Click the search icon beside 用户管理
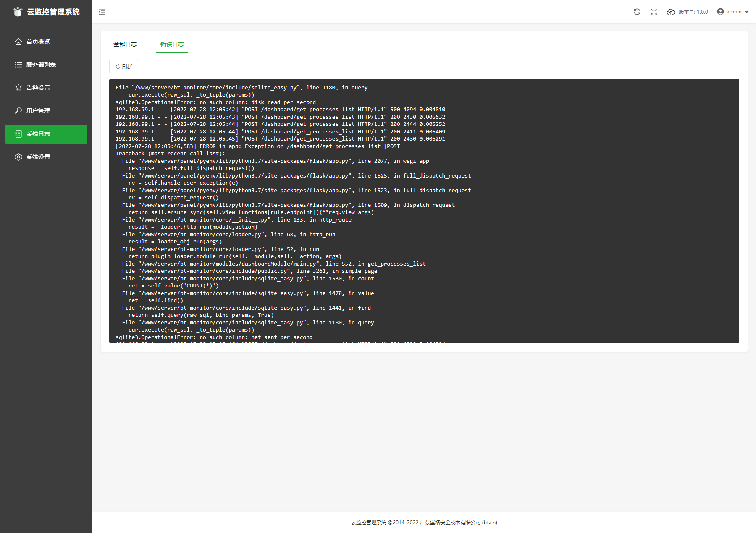756x533 pixels. (18, 111)
